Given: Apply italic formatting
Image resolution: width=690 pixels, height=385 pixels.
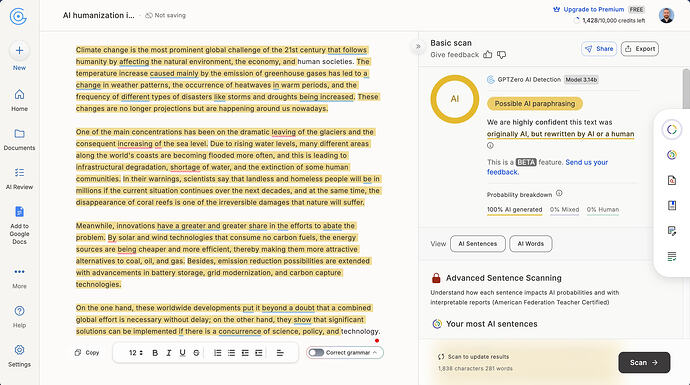Looking at the screenshot, I should [x=169, y=353].
